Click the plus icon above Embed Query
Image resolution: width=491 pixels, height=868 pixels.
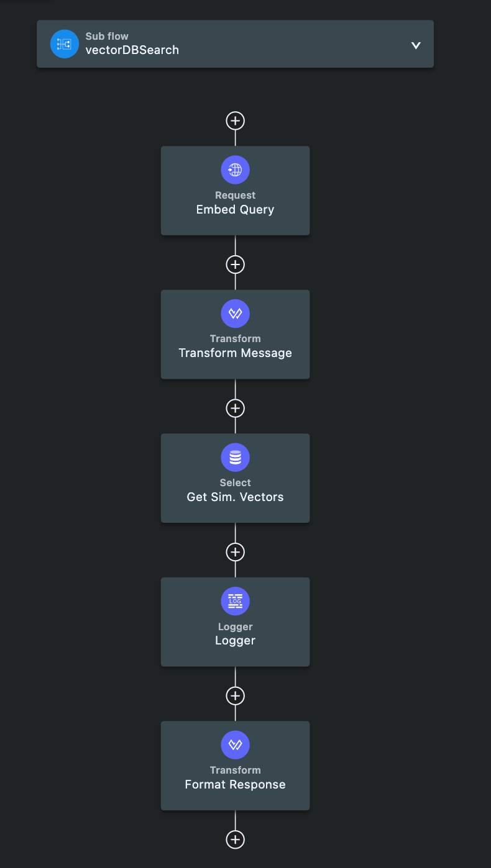coord(235,120)
